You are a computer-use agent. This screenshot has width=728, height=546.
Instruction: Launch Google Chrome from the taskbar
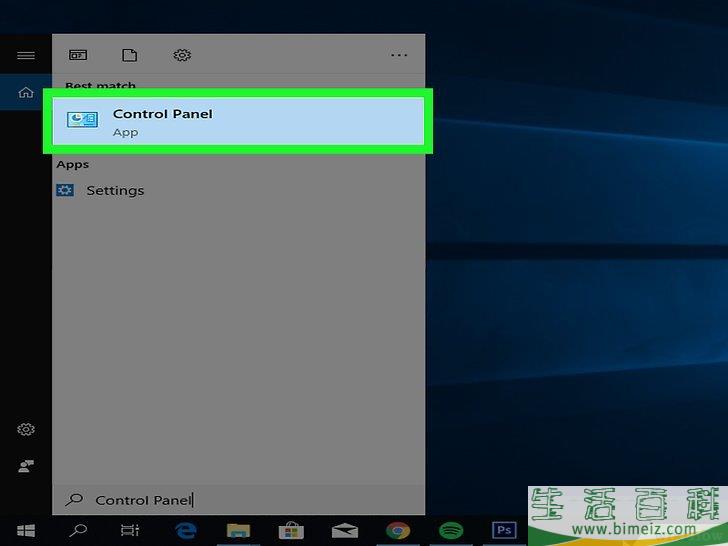398,530
